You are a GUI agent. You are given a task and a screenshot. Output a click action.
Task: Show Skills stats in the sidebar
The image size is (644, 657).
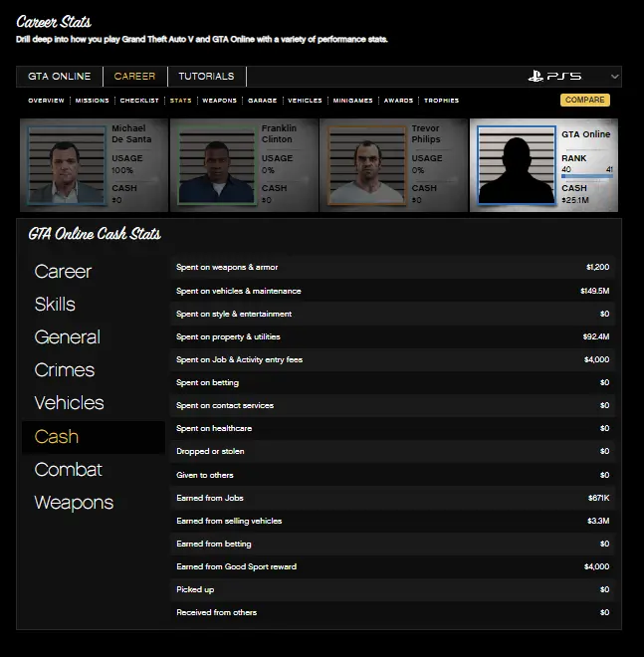(x=55, y=305)
